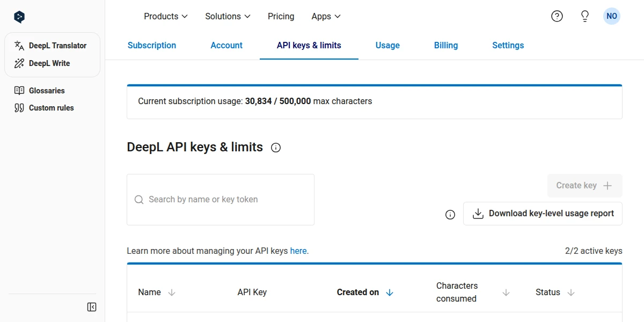
Task: Sort the table by Name arrow
Action: pyautogui.click(x=172, y=292)
